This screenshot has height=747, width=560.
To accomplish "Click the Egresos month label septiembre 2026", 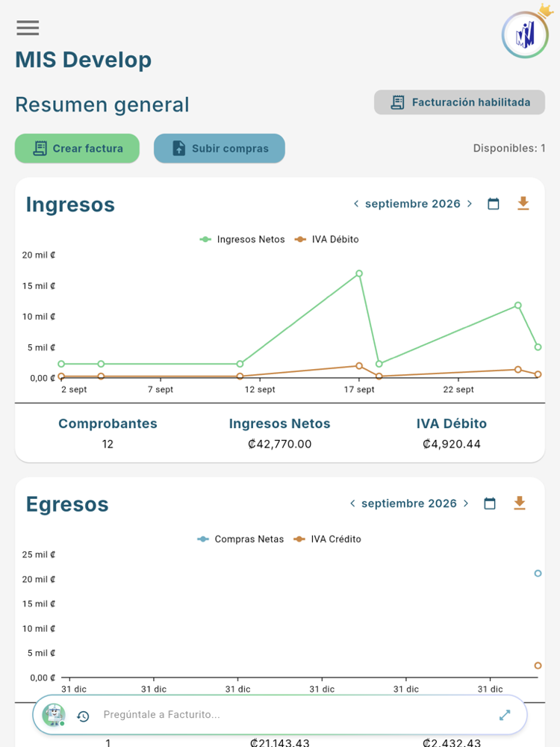I will [409, 503].
